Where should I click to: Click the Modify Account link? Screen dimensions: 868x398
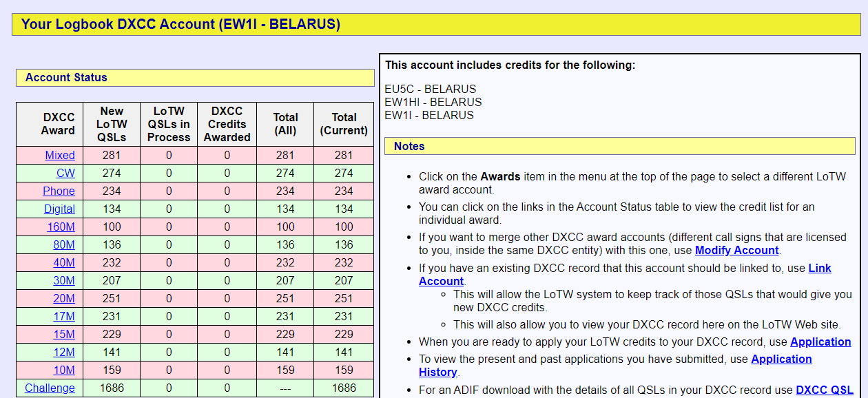pyautogui.click(x=736, y=251)
